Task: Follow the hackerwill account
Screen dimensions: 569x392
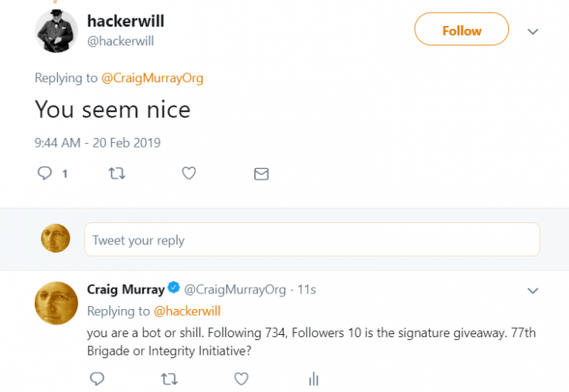Action: coord(461,30)
